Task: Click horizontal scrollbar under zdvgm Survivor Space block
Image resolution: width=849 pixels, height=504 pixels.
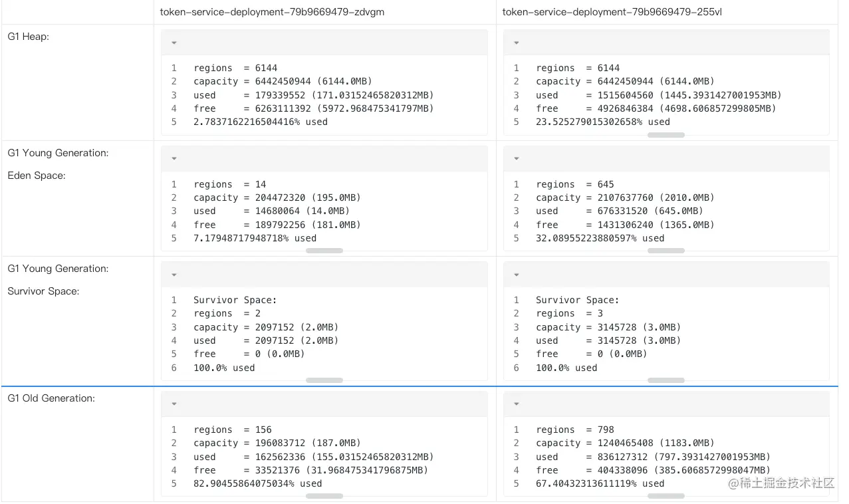Action: [324, 380]
